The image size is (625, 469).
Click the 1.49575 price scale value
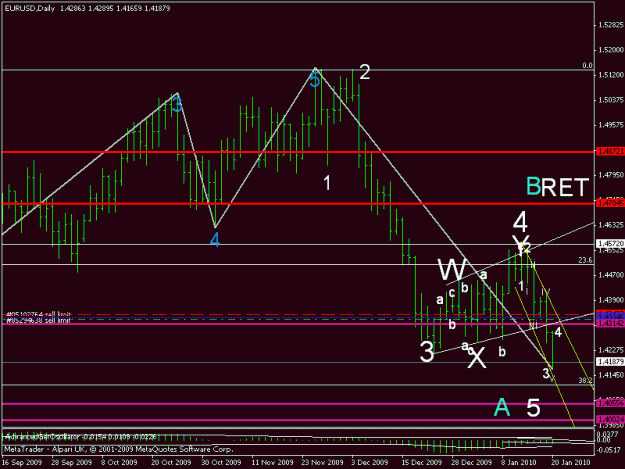tap(611, 125)
